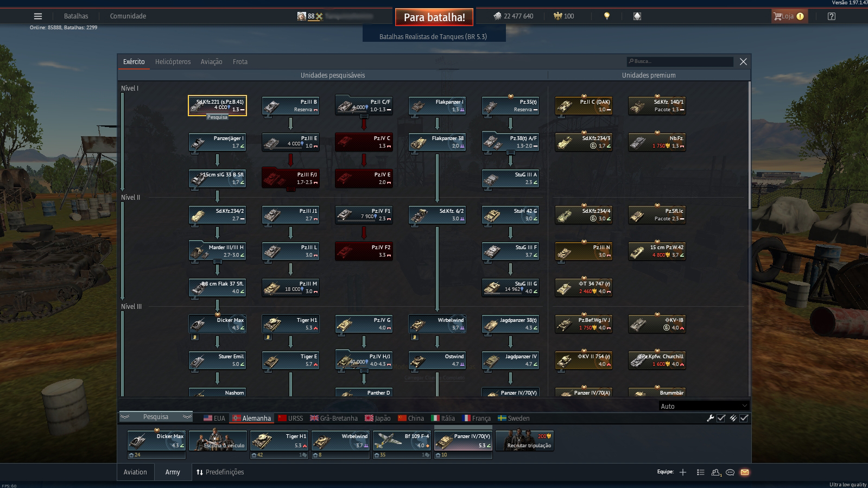Click the light bulb hints icon

click(607, 16)
